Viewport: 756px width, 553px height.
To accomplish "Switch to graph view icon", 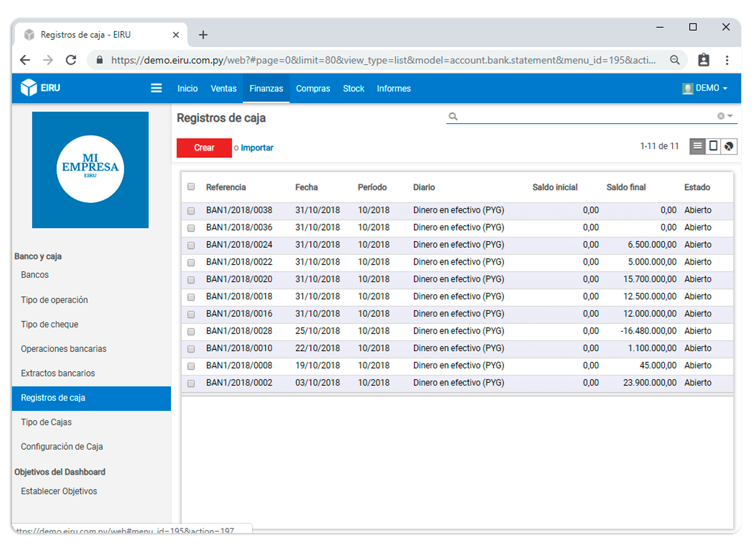I will (729, 147).
